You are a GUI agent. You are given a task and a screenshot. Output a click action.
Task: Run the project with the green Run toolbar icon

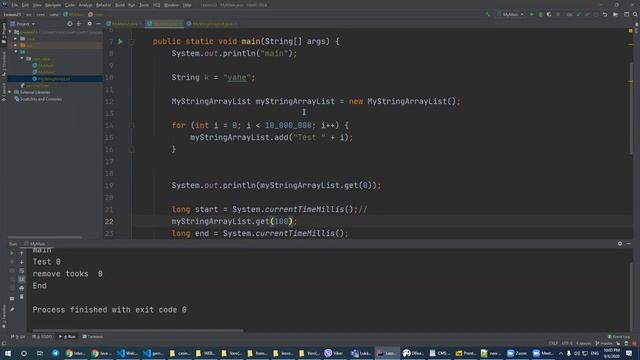(531, 14)
